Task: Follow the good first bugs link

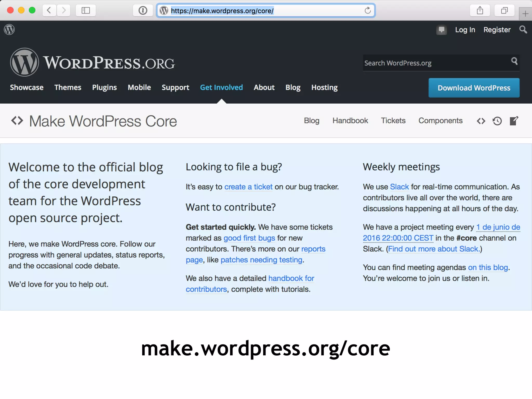Action: (249, 238)
